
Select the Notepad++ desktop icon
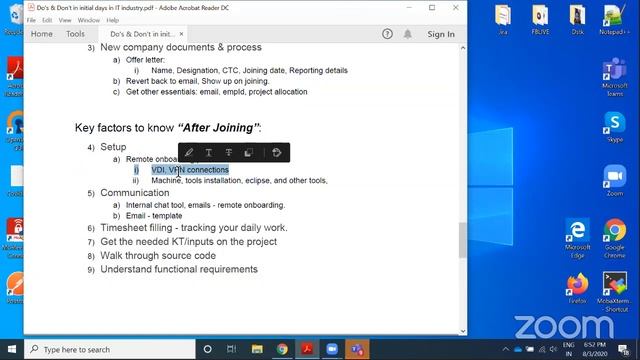[x=614, y=19]
